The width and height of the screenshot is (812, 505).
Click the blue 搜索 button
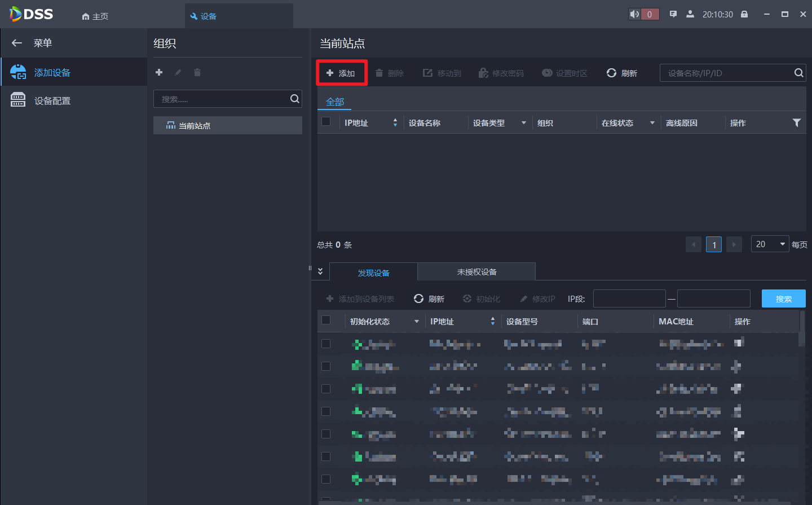coord(783,298)
